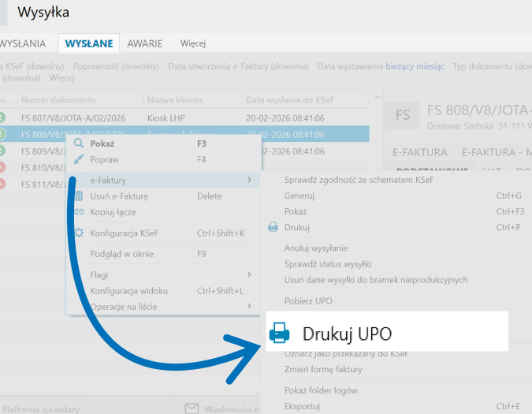
Task: Click the printer icon beside Drukuj
Action: coord(273,227)
